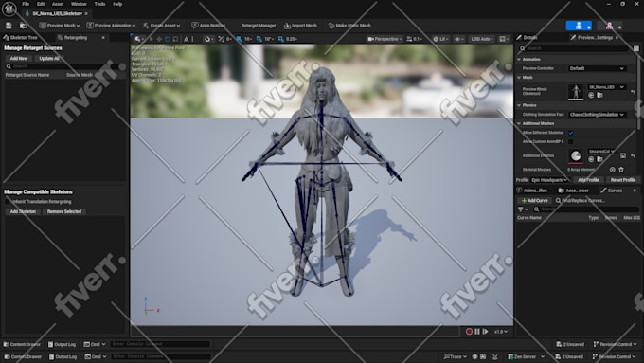
Task: Open the Asset menu
Action: pyautogui.click(x=58, y=4)
